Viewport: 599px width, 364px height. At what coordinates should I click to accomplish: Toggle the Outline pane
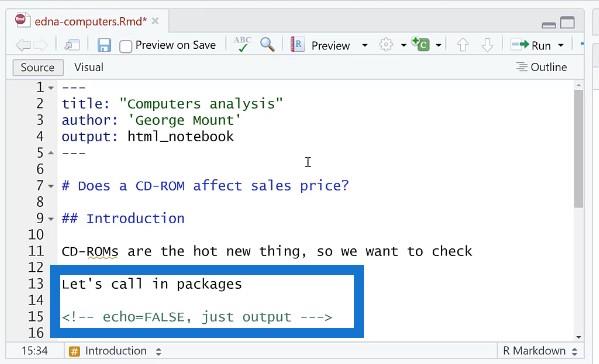point(541,67)
